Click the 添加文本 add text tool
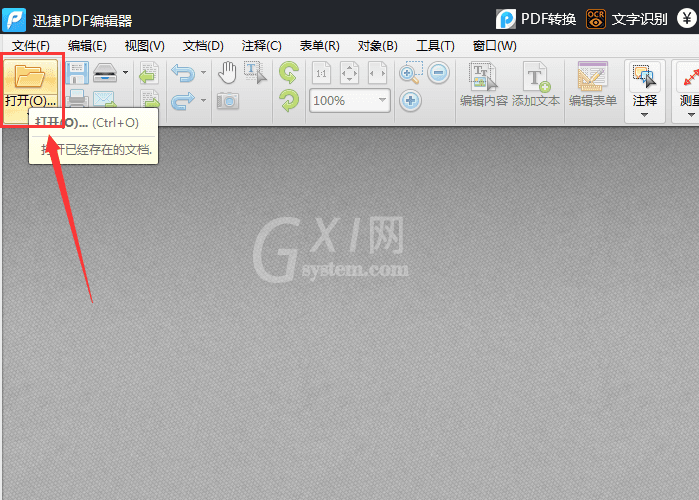 (x=536, y=85)
